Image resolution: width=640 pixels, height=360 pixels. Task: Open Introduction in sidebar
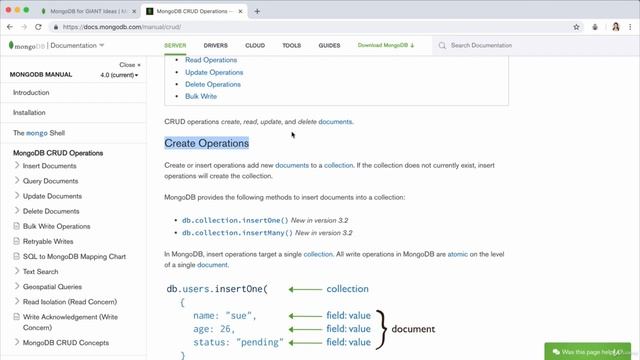click(31, 93)
